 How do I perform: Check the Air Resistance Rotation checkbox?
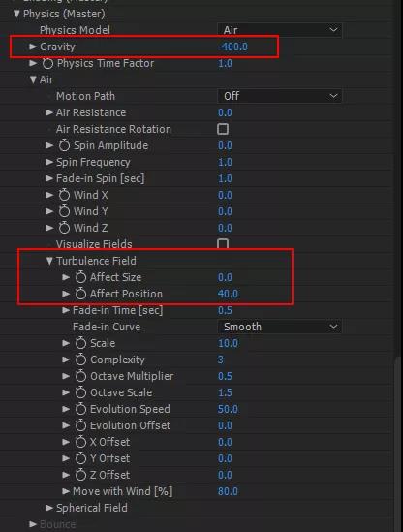tap(223, 129)
